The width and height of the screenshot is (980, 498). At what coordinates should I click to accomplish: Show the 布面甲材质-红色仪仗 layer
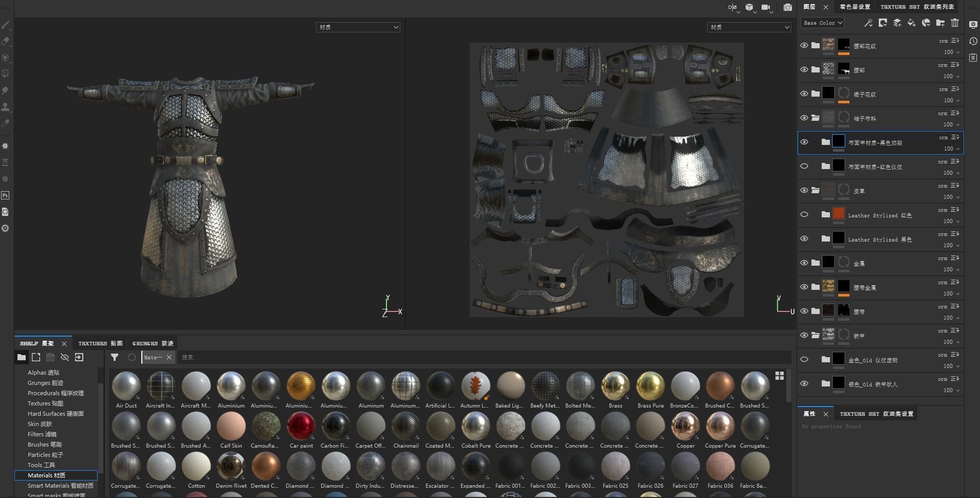[804, 166]
